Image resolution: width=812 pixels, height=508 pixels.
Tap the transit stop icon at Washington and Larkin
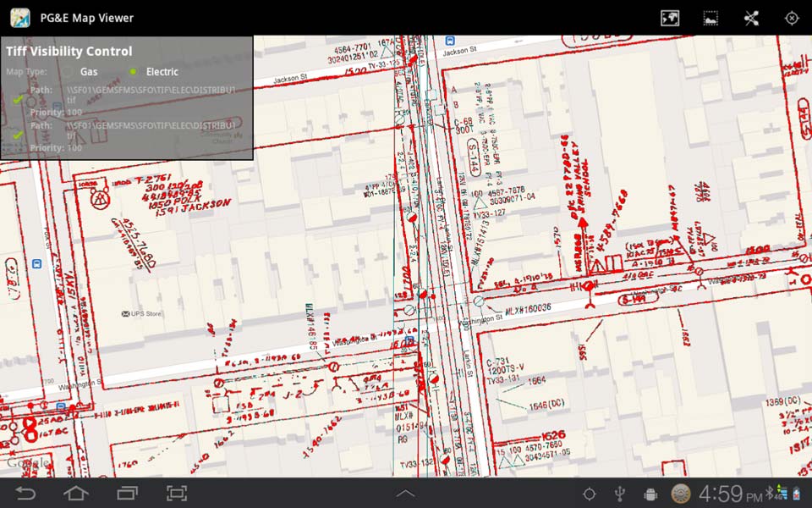click(409, 340)
